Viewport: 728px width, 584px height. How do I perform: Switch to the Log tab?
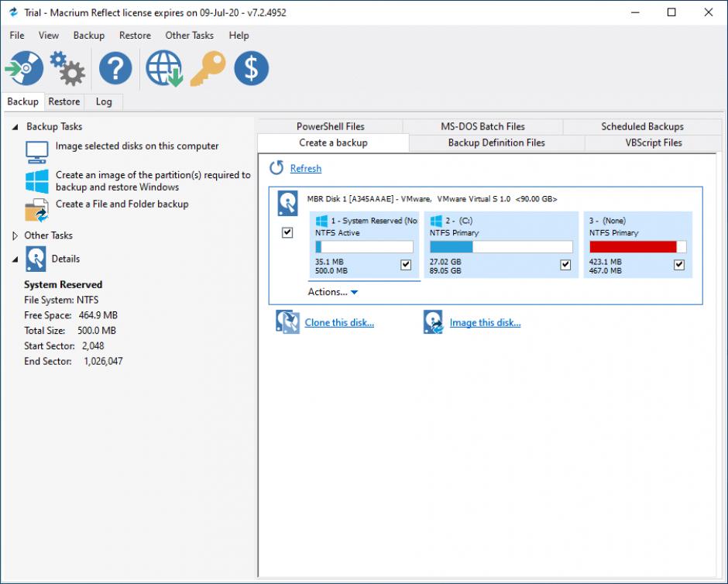pyautogui.click(x=104, y=101)
